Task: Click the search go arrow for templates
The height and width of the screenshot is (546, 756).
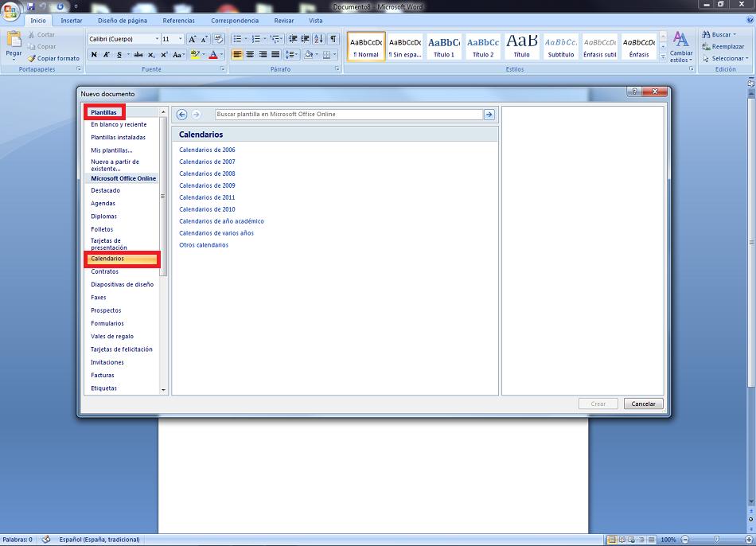Action: tap(489, 115)
